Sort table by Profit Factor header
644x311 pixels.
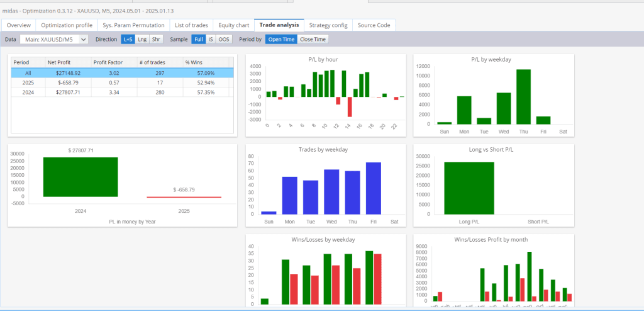pyautogui.click(x=114, y=62)
